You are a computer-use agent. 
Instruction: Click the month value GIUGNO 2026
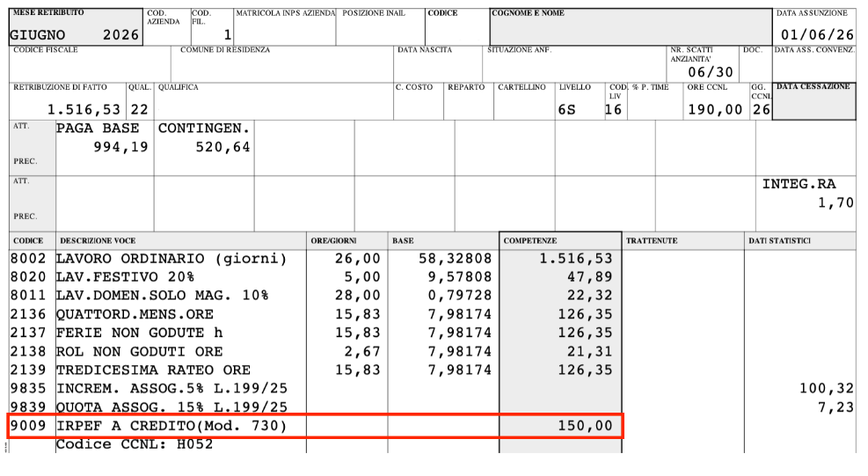point(74,35)
